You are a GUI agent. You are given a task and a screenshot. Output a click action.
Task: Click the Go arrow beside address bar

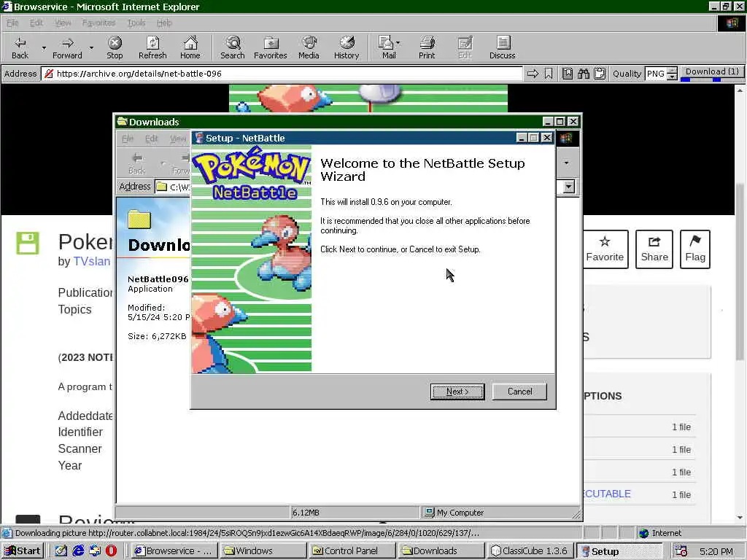pos(533,74)
